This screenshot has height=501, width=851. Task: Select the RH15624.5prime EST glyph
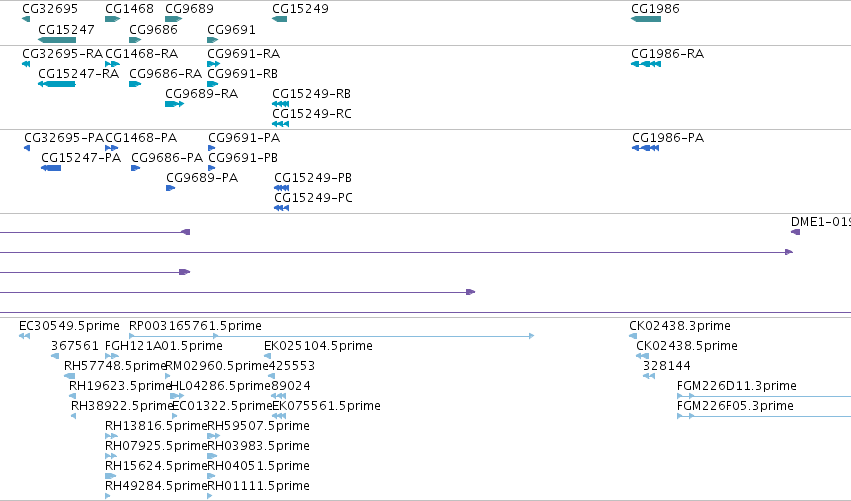(x=111, y=476)
